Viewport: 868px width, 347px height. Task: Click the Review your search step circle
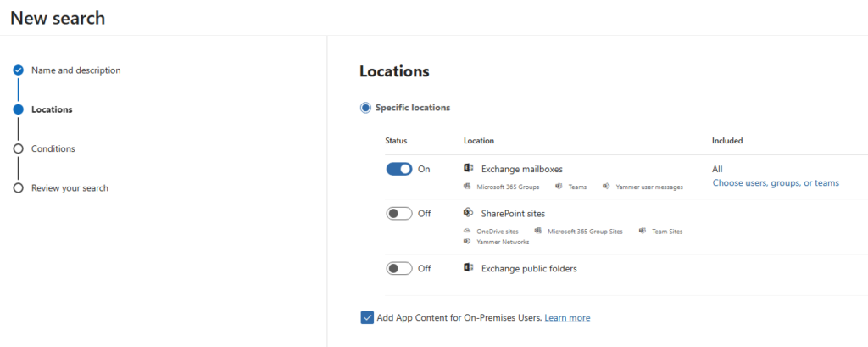(x=19, y=187)
